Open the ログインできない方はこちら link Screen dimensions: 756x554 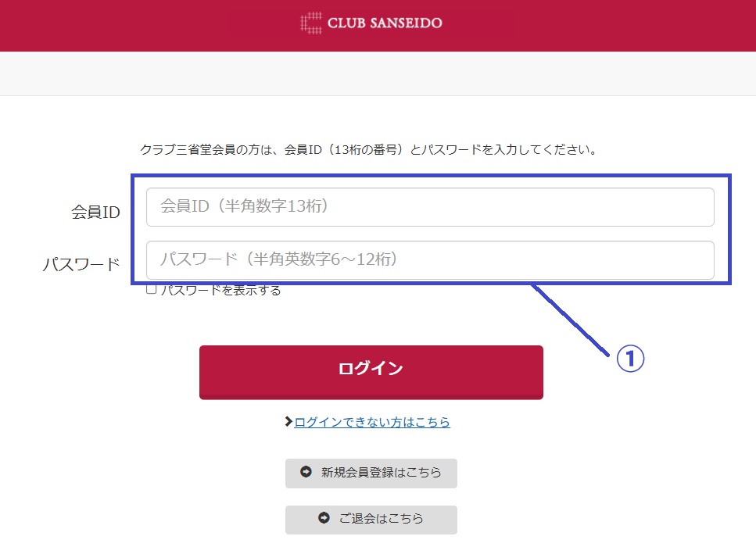(372, 422)
